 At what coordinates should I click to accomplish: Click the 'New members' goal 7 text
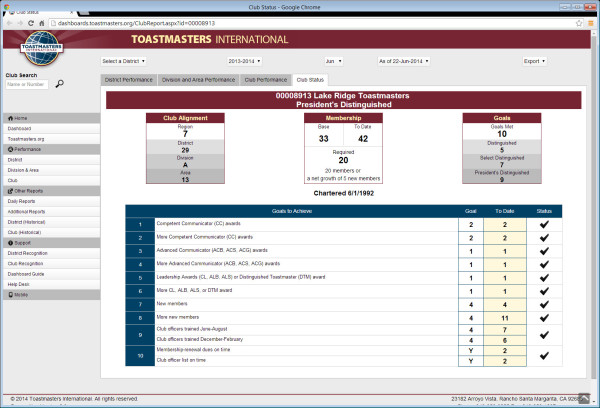point(172,304)
